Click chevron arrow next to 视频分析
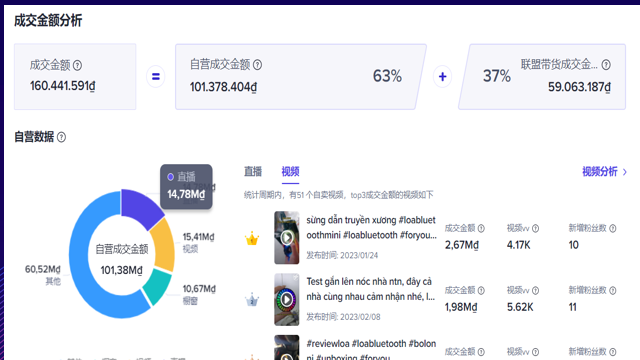 coord(625,172)
